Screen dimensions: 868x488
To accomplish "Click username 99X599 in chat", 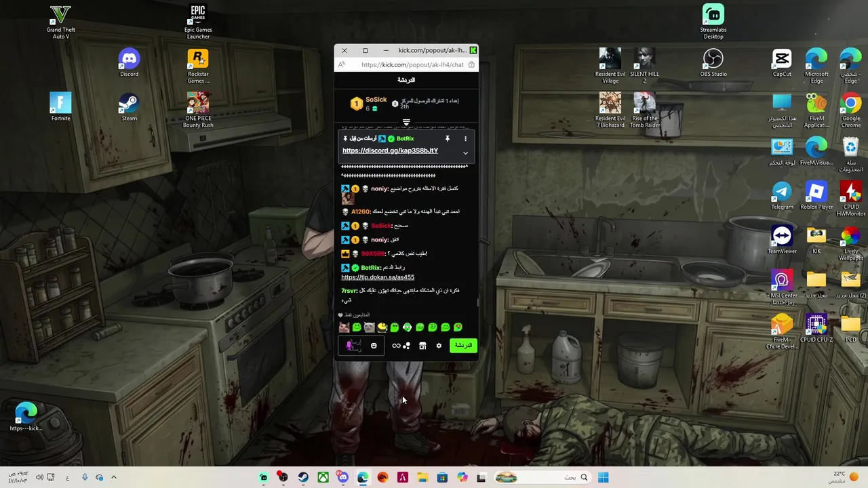I will coord(373,253).
